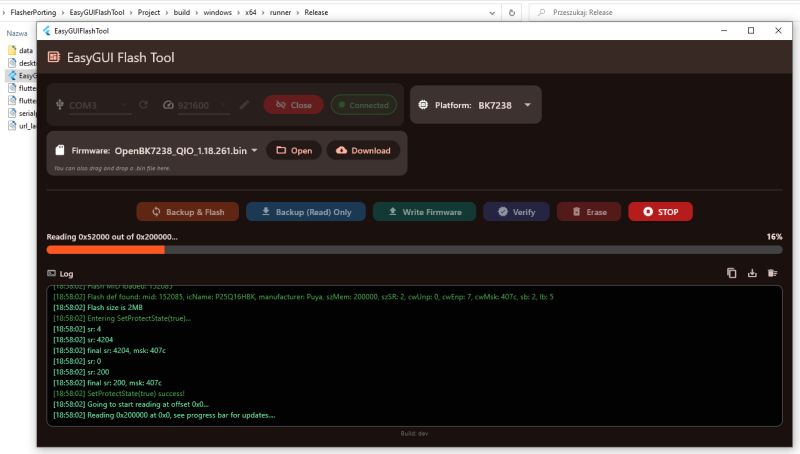Click the refresh ports icon
The width and height of the screenshot is (800, 454).
click(x=143, y=105)
